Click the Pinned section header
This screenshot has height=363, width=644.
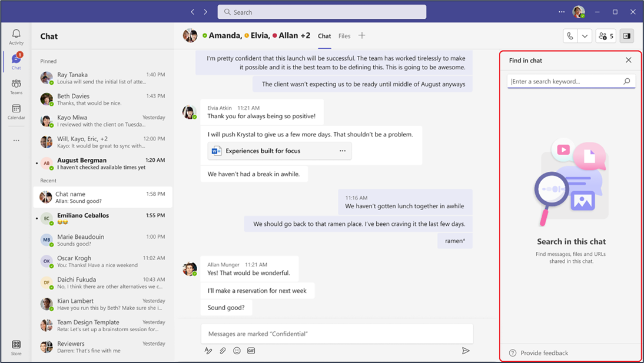pos(48,61)
